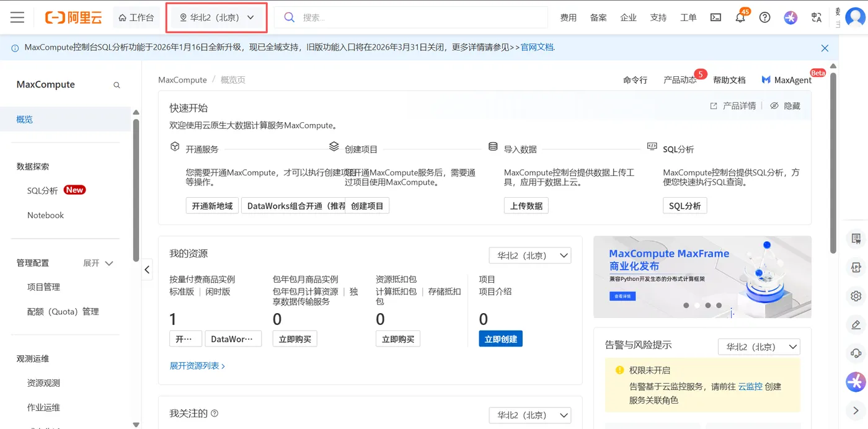868x429 pixels.
Task: Expand the 华北2（北京） region selector in header
Action: click(x=217, y=17)
